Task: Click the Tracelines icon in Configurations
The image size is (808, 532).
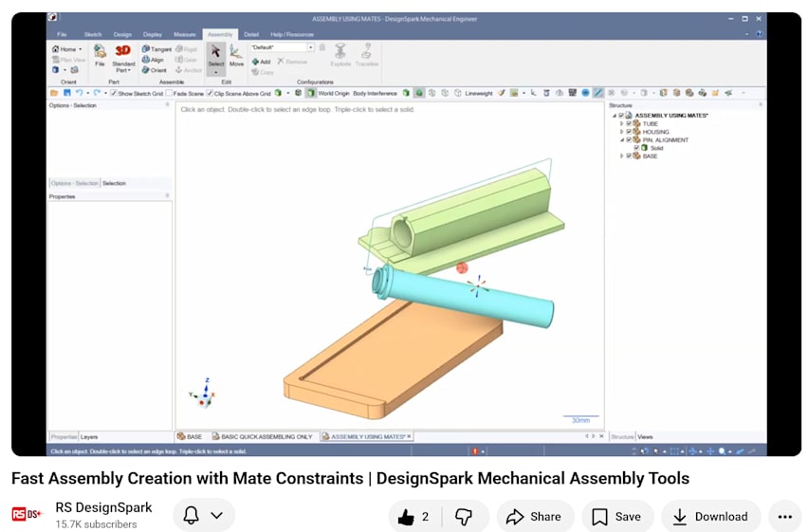Action: (366, 55)
